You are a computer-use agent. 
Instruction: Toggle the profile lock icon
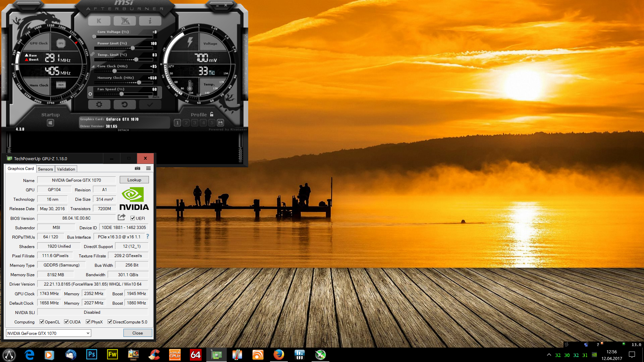pyautogui.click(x=212, y=114)
